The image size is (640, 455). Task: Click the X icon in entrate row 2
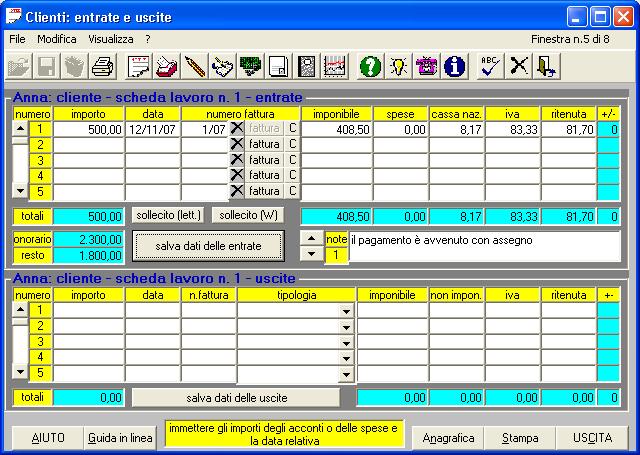point(237,144)
